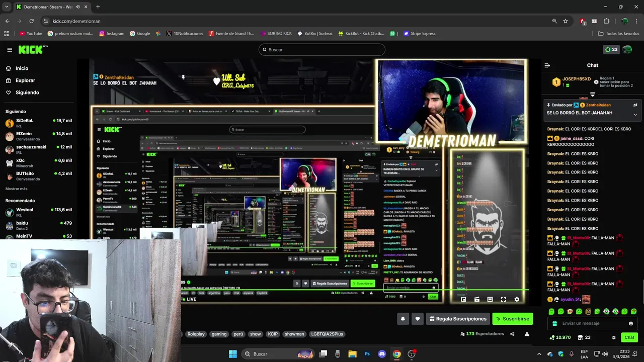Open YouTube bookmark
The image size is (644, 362).
(x=31, y=34)
